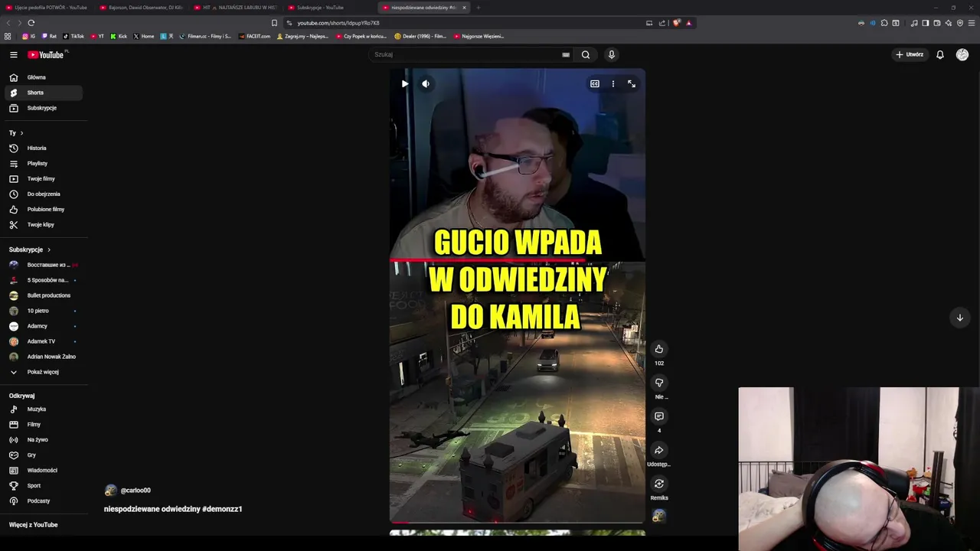Reload the page
This screenshot has width=980, height=551.
pyautogui.click(x=31, y=23)
